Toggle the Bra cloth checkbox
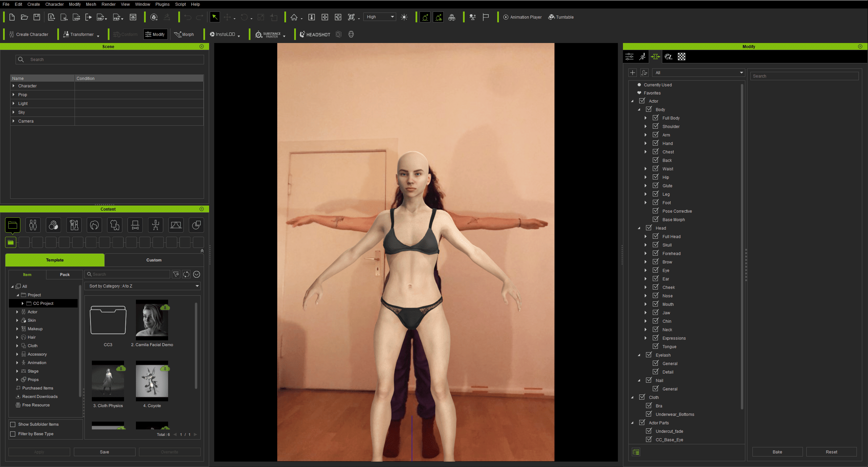The width and height of the screenshot is (868, 467). coord(649,406)
